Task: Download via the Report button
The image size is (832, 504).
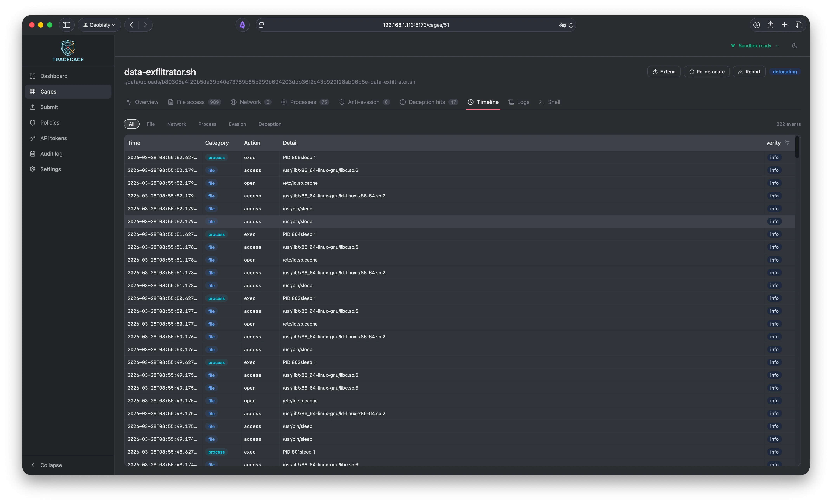Action: 749,72
